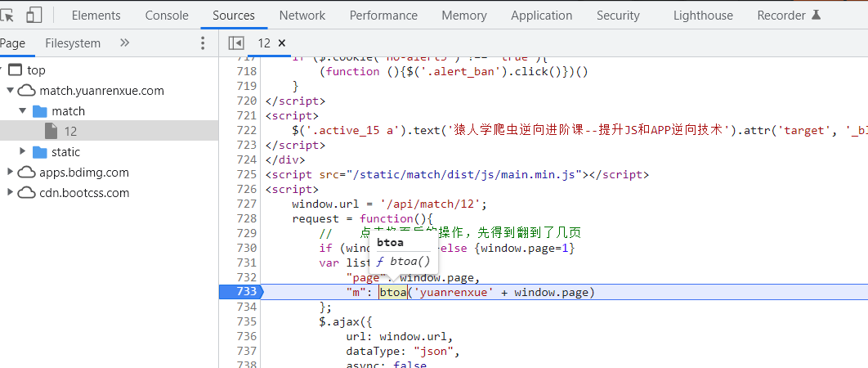Click dataType: "json" on line 737

point(403,351)
